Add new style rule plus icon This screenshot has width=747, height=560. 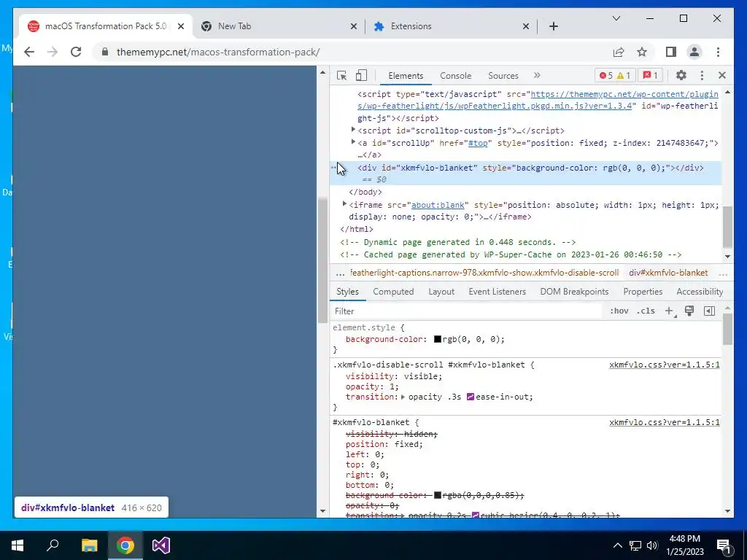[x=669, y=311]
